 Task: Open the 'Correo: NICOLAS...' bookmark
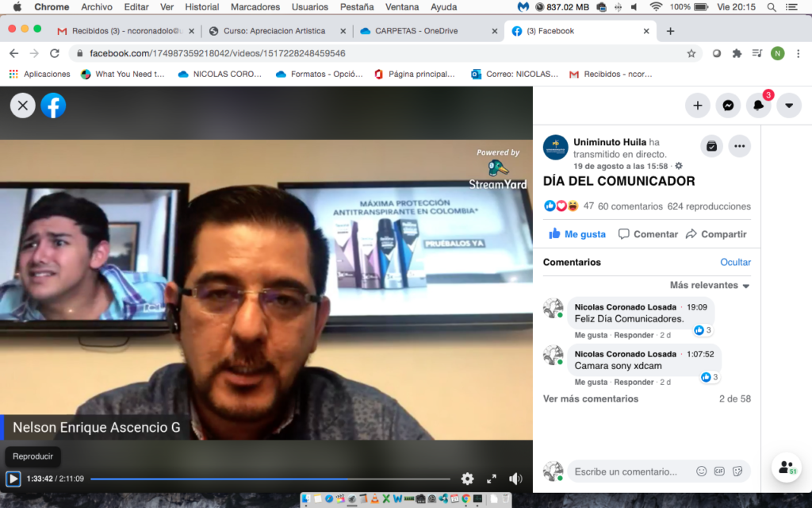514,74
